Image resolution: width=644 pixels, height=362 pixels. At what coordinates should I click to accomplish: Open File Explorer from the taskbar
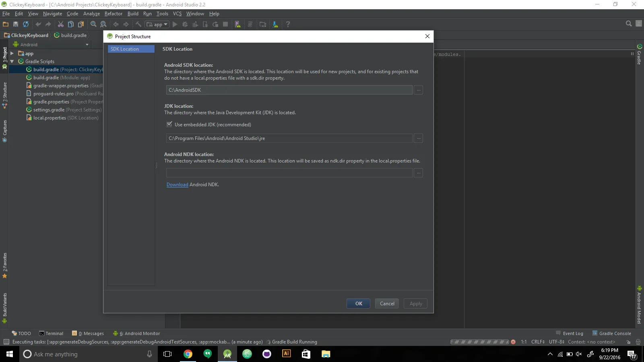pos(326,354)
